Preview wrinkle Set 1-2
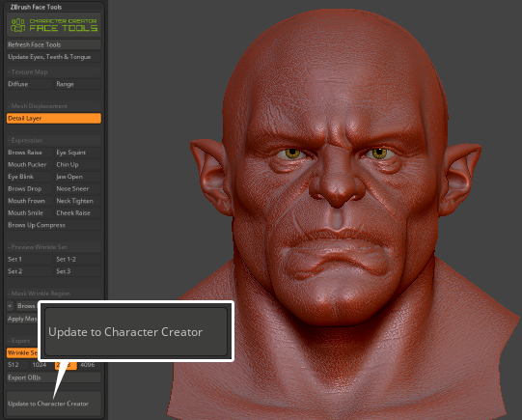Viewport: 522px width, 420px height. (77, 259)
